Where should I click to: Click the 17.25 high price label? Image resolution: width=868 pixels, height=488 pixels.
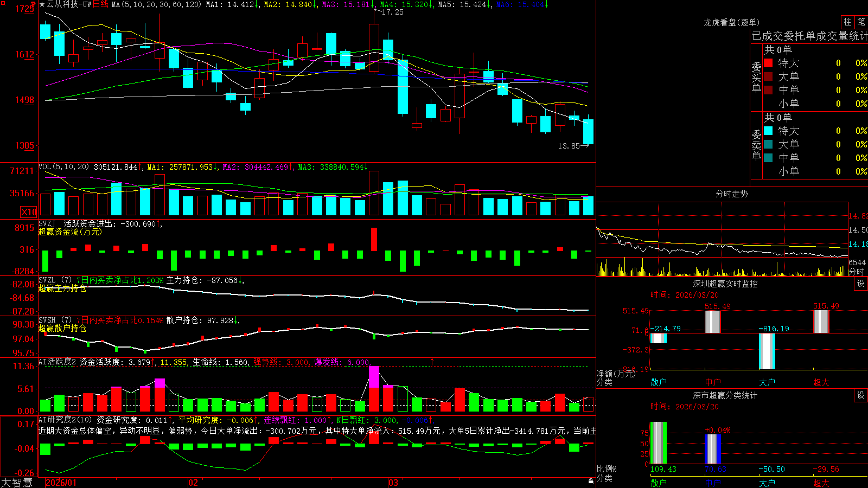pyautogui.click(x=393, y=12)
